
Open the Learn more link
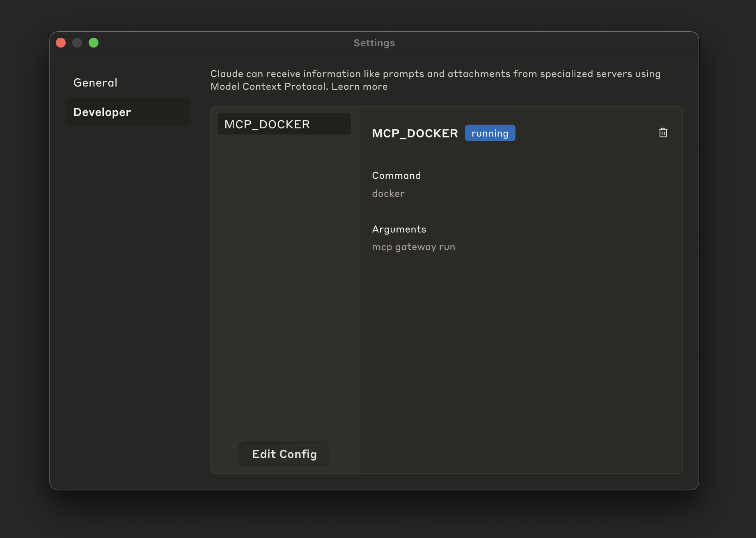(360, 87)
